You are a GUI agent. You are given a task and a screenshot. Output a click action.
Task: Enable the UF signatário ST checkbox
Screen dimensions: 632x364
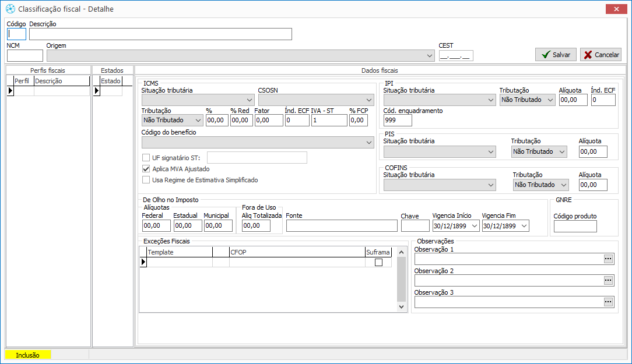tap(146, 157)
